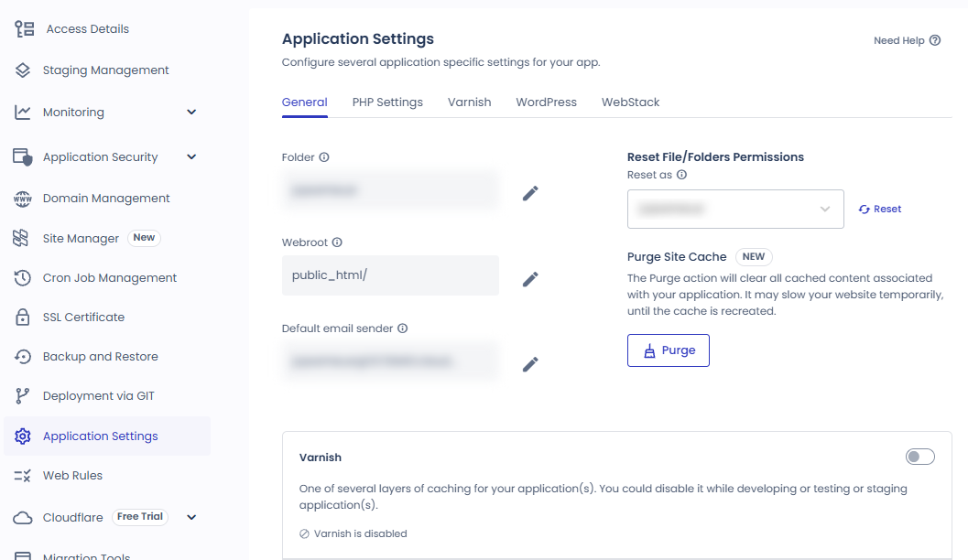Click the Purge button
Viewport: 968px width, 560px height.
point(669,350)
